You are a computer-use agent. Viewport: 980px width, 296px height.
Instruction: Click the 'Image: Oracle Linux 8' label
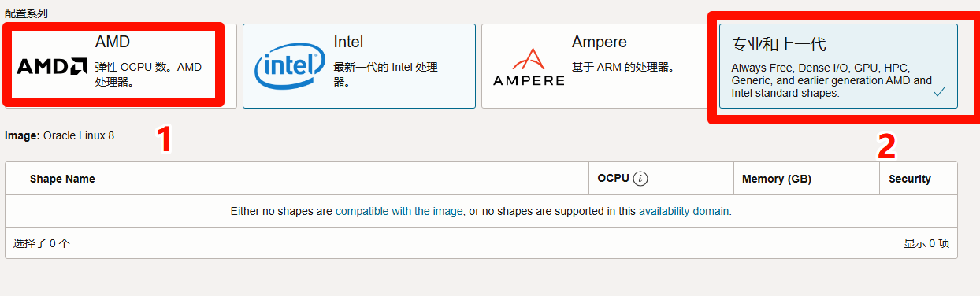click(x=59, y=135)
